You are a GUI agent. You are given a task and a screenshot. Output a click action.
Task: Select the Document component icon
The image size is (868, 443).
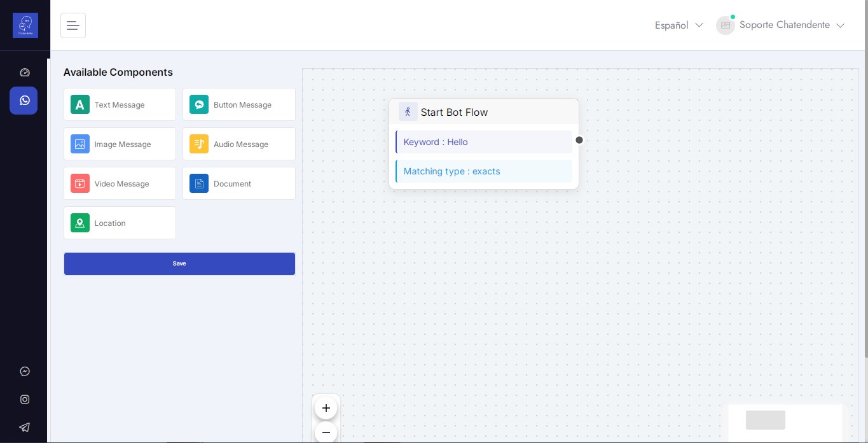[x=199, y=184]
